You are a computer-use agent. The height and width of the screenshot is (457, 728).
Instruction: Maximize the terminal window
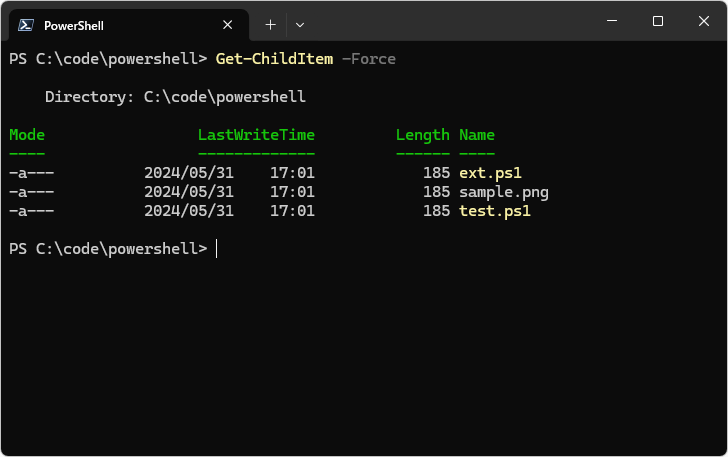[x=658, y=21]
